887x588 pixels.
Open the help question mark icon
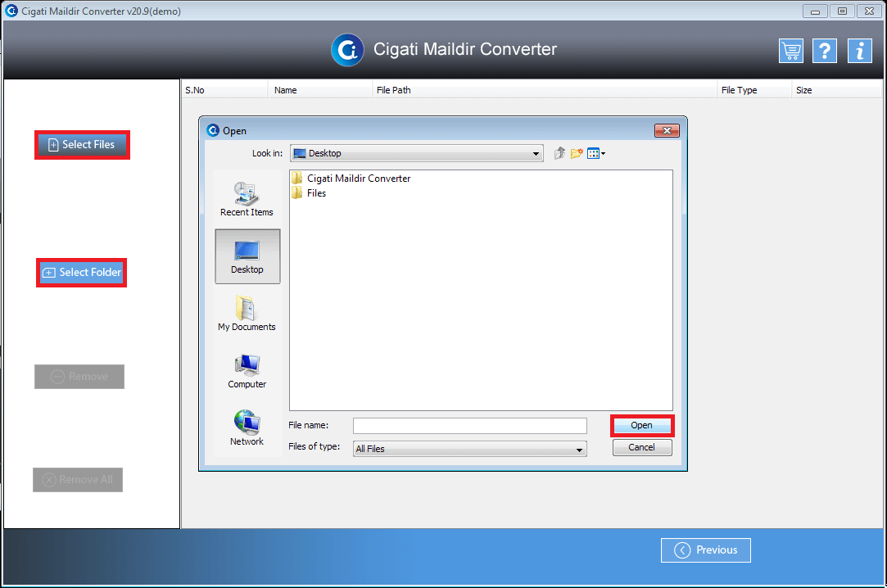coord(825,51)
